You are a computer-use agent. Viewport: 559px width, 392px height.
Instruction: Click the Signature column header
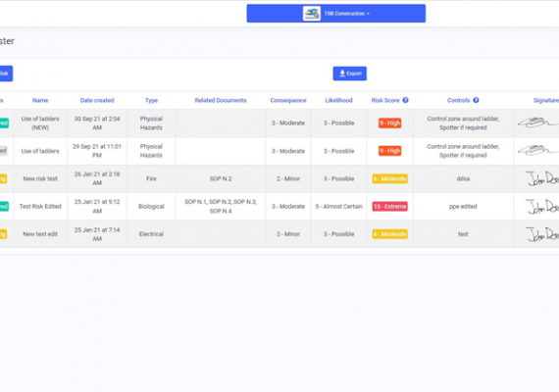click(546, 101)
